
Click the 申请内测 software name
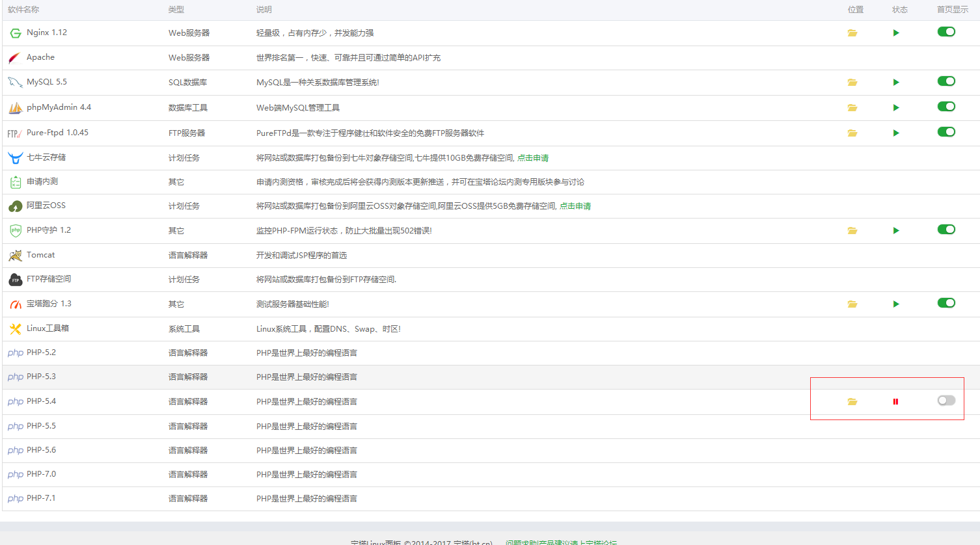[x=42, y=181]
